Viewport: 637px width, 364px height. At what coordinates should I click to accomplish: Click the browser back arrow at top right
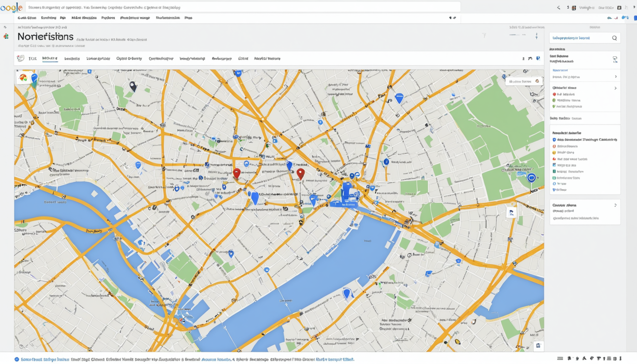point(558,8)
